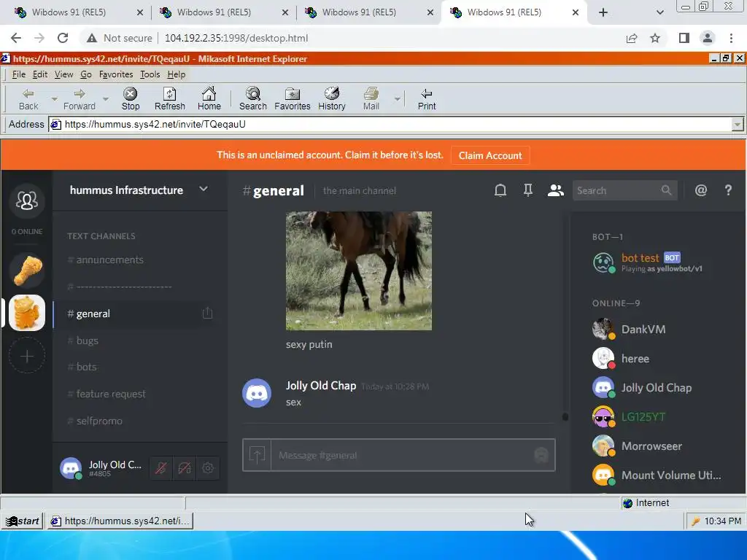Click the upload attachment button
Image resolution: width=747 pixels, height=560 pixels.
point(257,455)
